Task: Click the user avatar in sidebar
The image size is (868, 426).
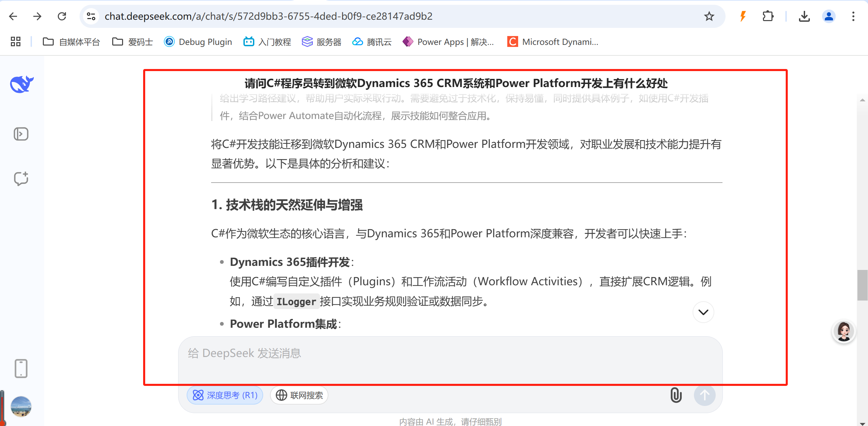Action: pyautogui.click(x=21, y=406)
